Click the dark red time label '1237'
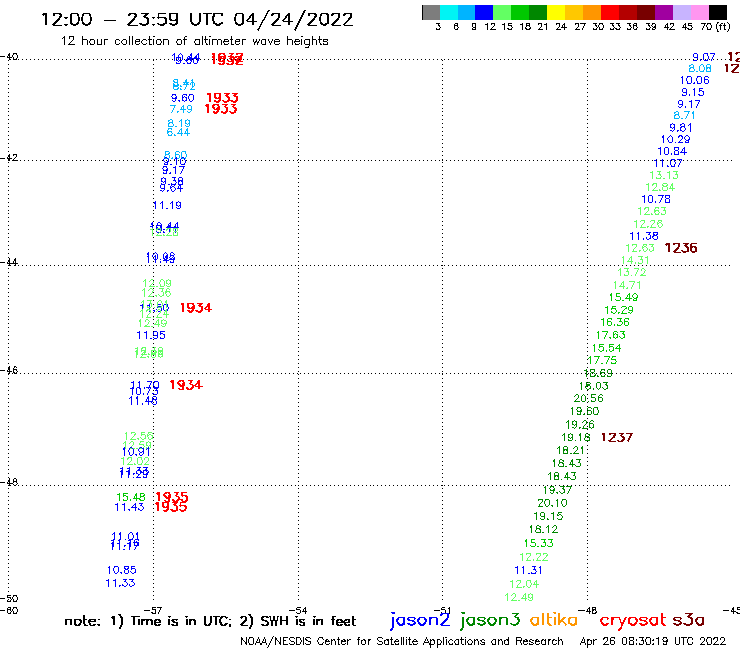 point(616,438)
